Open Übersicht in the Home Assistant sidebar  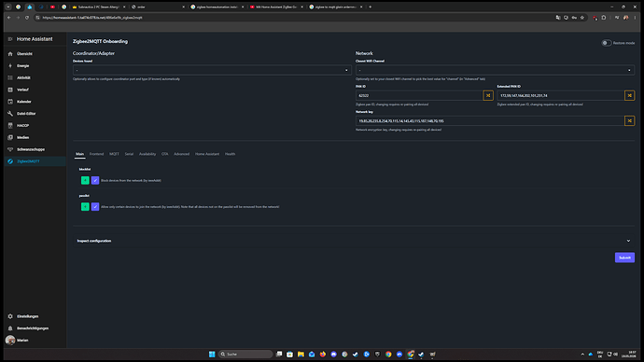pos(35,54)
